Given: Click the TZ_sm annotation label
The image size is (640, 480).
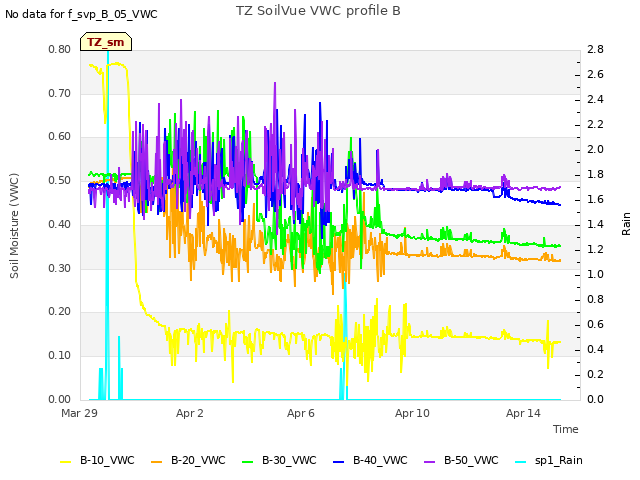Looking at the screenshot, I should 106,42.
